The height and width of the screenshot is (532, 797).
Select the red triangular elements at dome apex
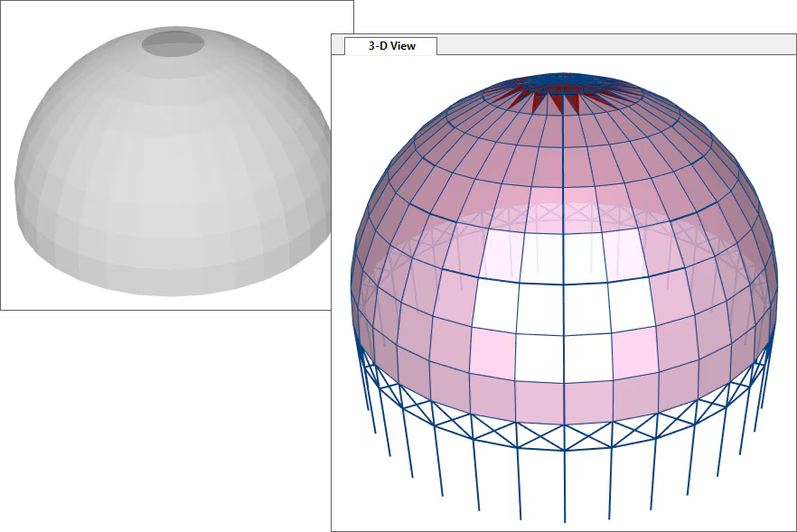point(553,99)
